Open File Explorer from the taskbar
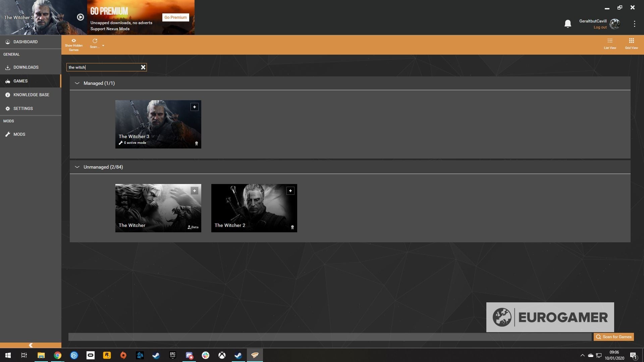The height and width of the screenshot is (362, 644). pos(41,355)
